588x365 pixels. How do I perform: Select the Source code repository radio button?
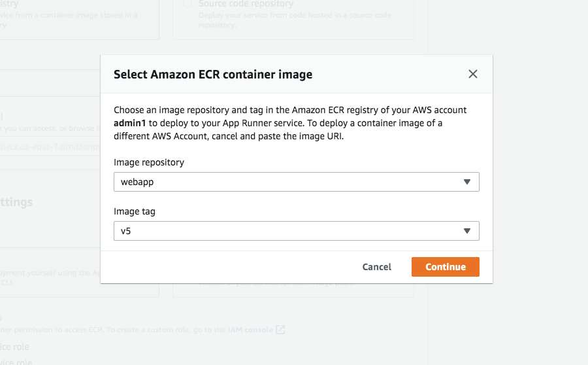point(188,4)
